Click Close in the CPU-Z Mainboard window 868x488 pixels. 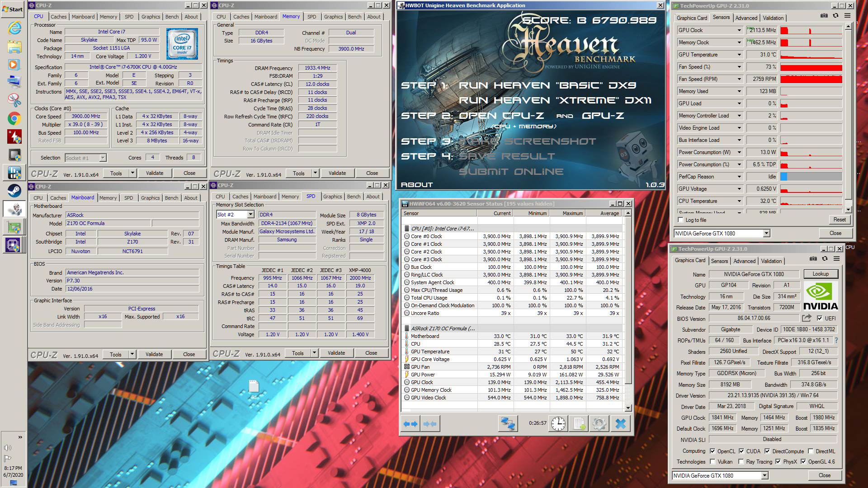point(189,354)
